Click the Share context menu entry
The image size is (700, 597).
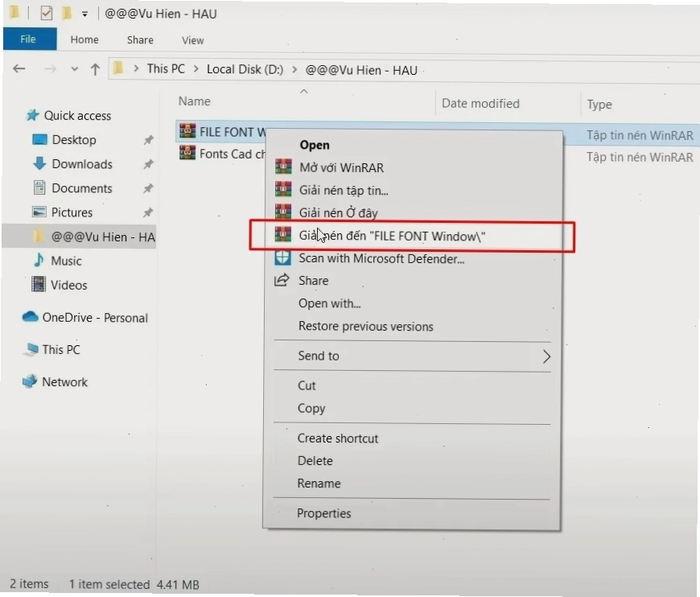(314, 281)
